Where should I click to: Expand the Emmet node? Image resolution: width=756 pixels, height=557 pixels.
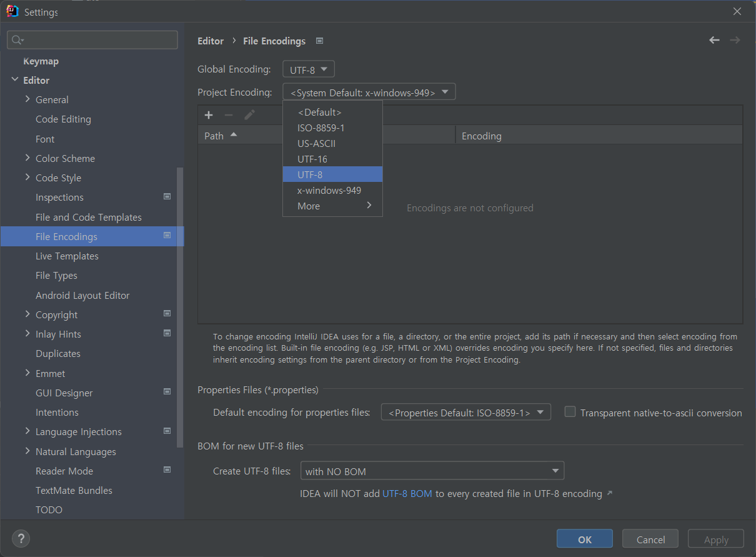pos(27,373)
